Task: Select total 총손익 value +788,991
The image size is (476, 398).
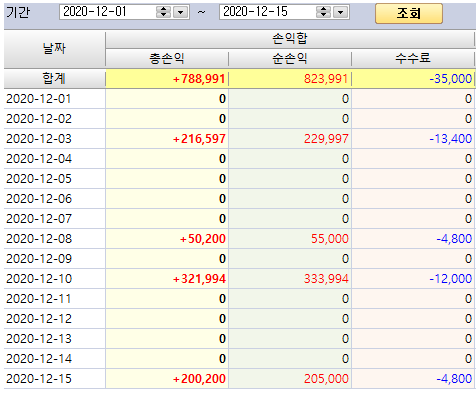Action: click(167, 79)
